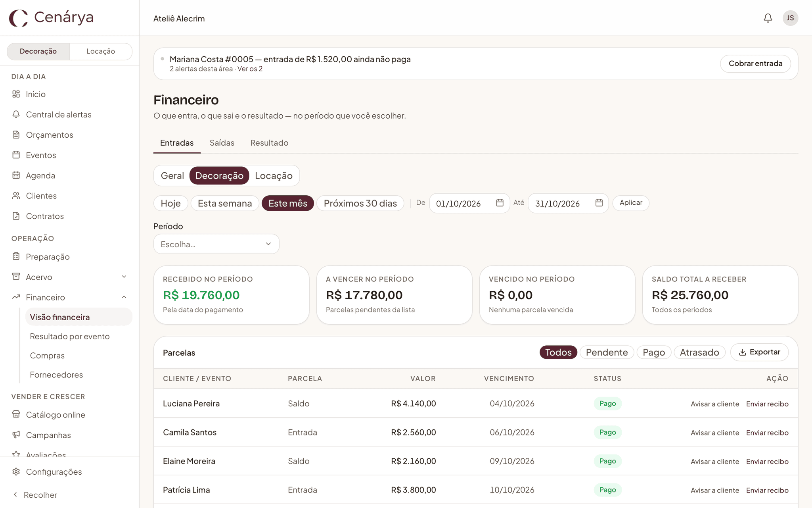Filter period to Esta semana
Image resolution: width=812 pixels, height=508 pixels.
(x=225, y=203)
